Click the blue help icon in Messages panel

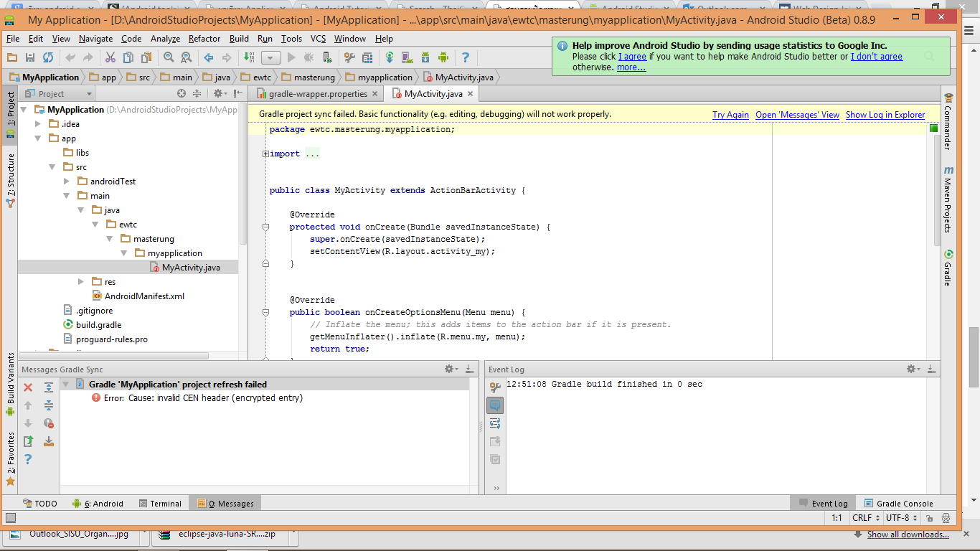coord(28,459)
